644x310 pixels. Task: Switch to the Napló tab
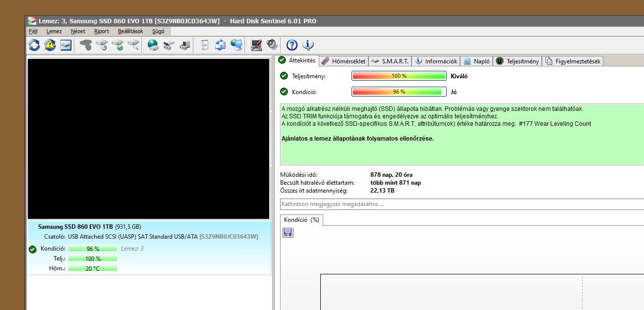tap(477, 61)
